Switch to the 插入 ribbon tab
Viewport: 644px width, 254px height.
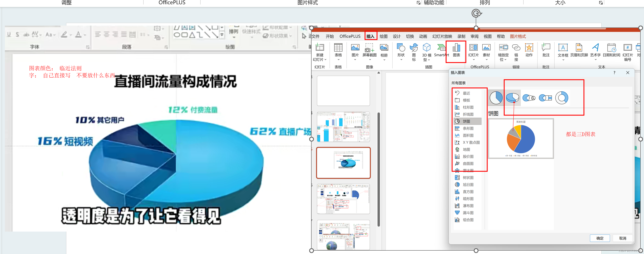[370, 36]
